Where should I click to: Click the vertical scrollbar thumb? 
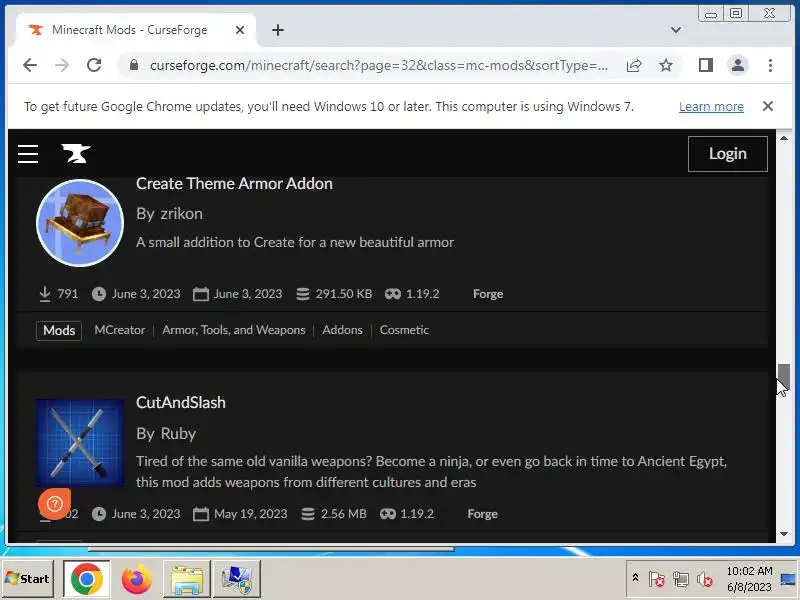[x=784, y=377]
